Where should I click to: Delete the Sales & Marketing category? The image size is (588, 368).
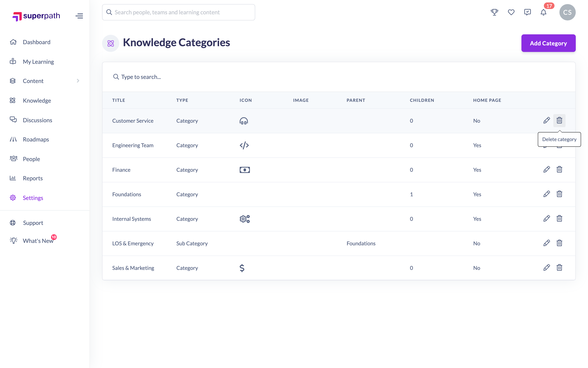coord(559,268)
